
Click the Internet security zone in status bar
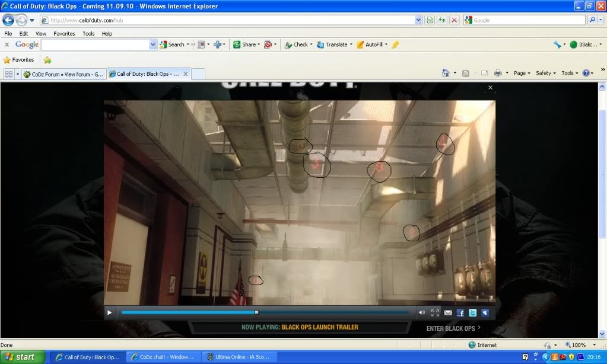click(x=482, y=344)
